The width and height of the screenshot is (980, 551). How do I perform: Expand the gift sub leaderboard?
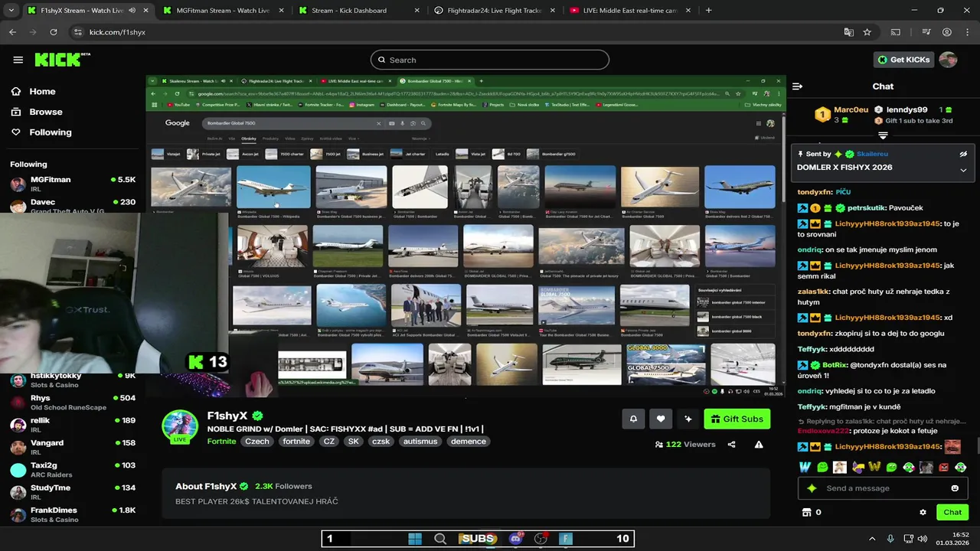click(883, 135)
